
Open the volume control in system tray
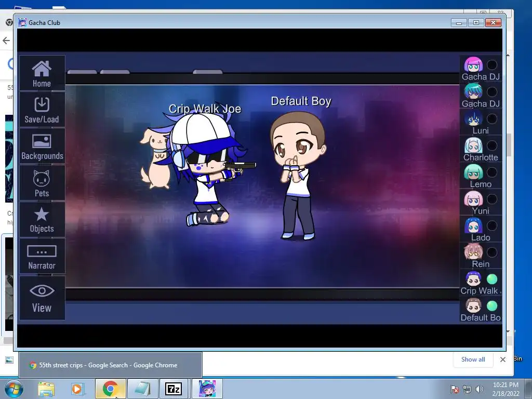(x=480, y=389)
